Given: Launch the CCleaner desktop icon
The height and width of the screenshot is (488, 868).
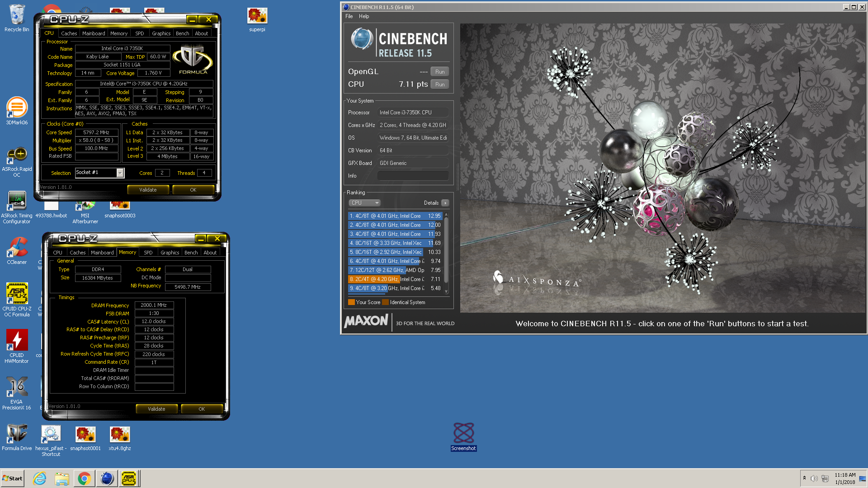Looking at the screenshot, I should tap(17, 251).
